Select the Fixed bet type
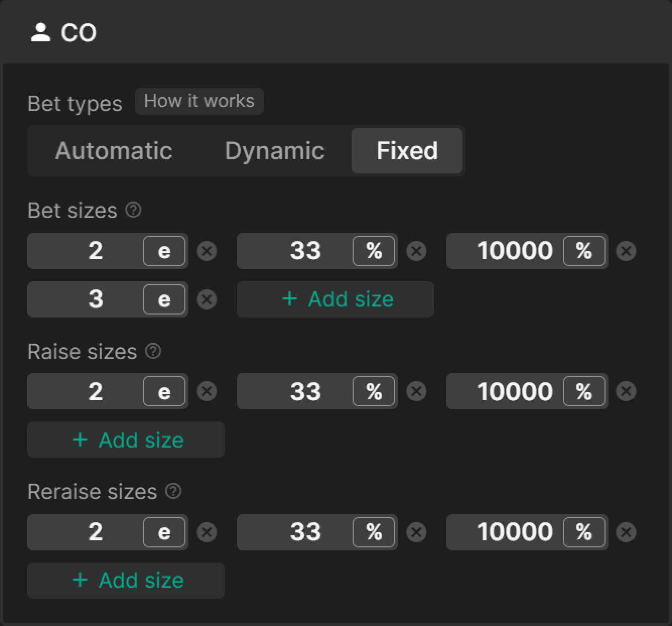The width and height of the screenshot is (672, 626). point(407,151)
